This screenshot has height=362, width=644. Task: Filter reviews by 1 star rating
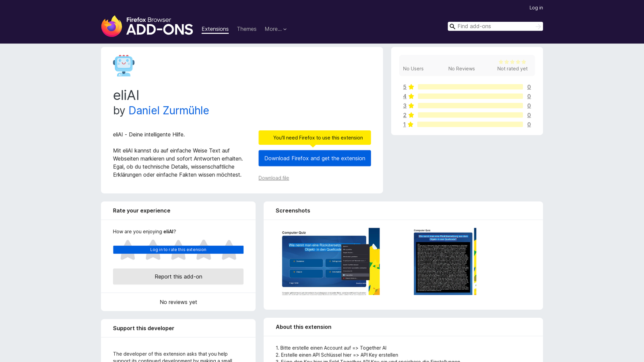405,124
